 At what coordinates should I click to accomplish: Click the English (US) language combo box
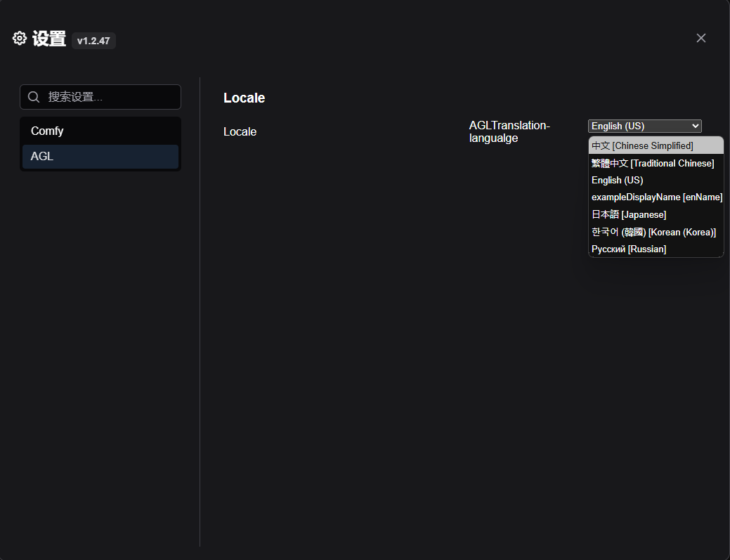pos(645,126)
